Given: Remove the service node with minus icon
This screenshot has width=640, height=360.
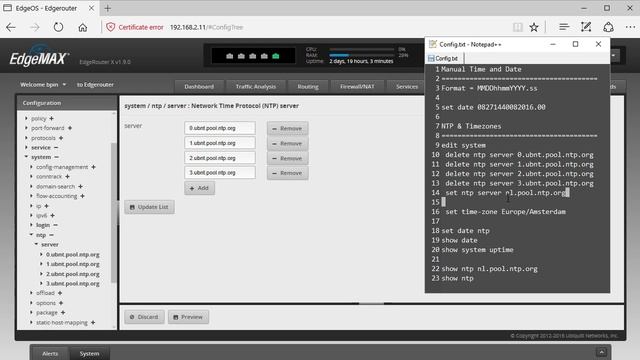Looking at the screenshot, I should (56, 147).
